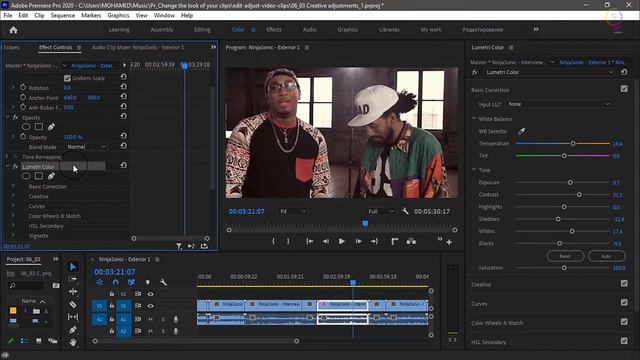The width and height of the screenshot is (640, 360).
Task: Select the Track Select Forward tool
Action: (73, 279)
